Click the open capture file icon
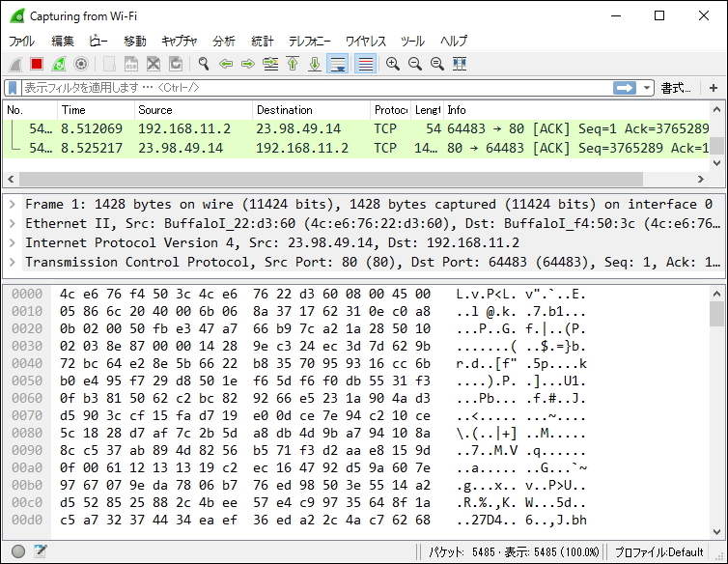 pos(109,64)
